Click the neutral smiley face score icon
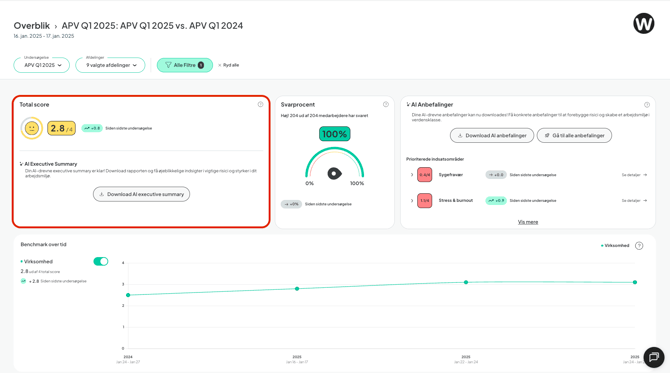The image size is (670, 373). pos(32,128)
